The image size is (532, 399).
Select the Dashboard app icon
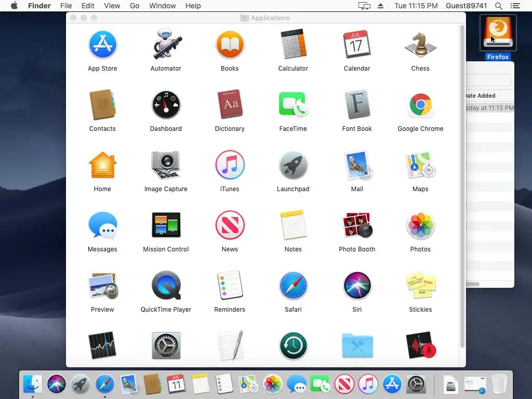pyautogui.click(x=166, y=105)
